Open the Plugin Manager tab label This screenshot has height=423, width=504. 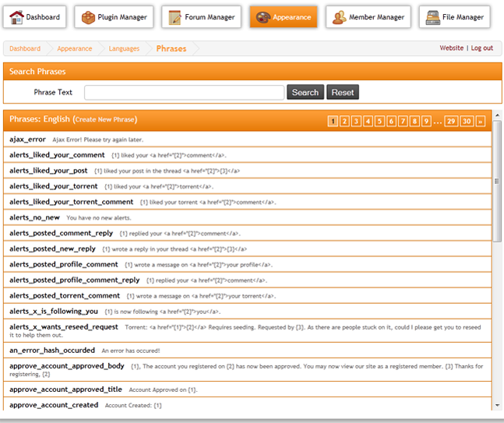[x=122, y=17]
